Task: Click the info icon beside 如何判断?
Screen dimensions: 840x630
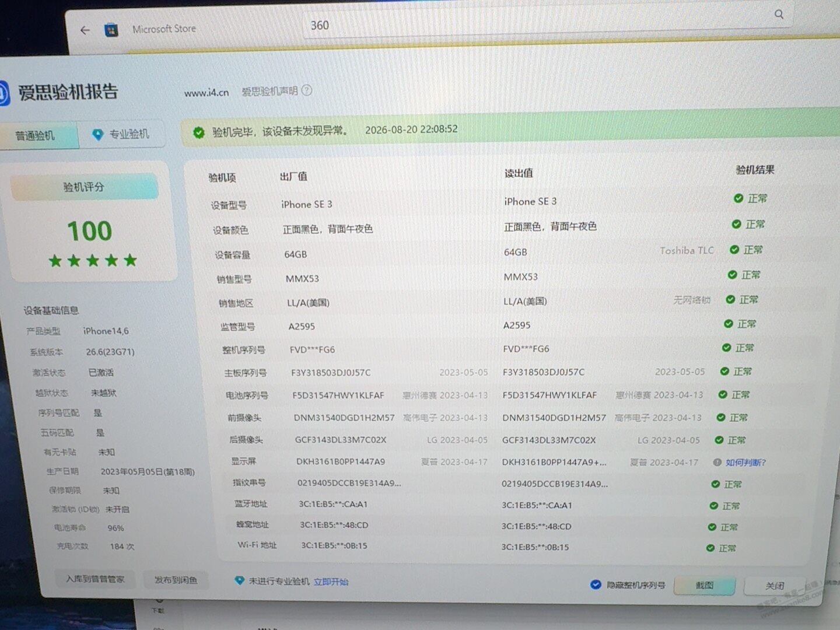Action: coord(717,462)
